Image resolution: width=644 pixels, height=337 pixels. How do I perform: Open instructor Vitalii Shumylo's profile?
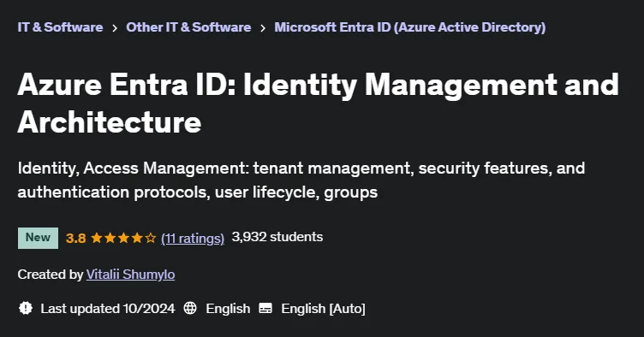(x=131, y=275)
